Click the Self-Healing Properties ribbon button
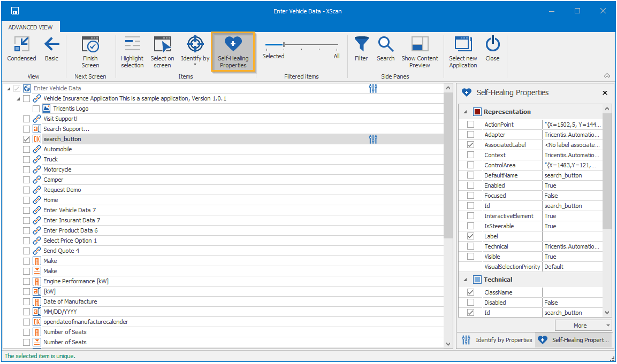Viewport: 617px width, 364px height. pos(233,52)
